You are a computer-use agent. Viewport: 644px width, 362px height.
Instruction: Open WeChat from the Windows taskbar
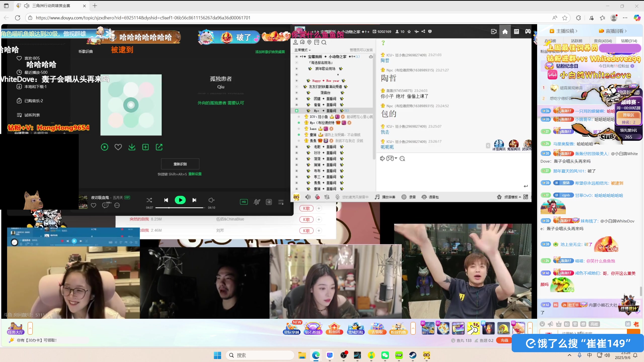pos(385,355)
